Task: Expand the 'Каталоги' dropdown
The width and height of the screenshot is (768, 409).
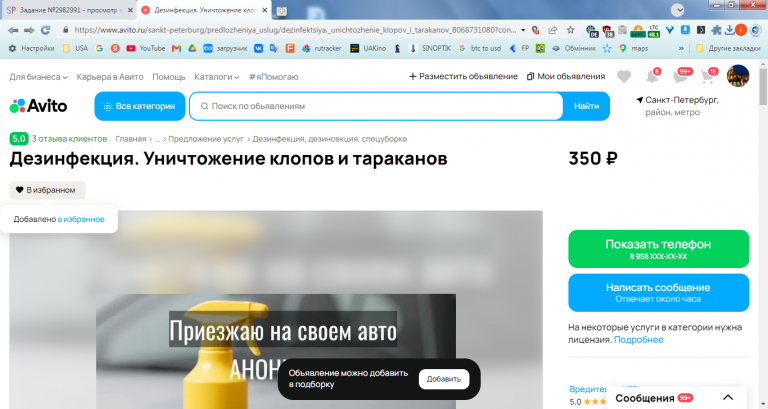Action: point(216,77)
